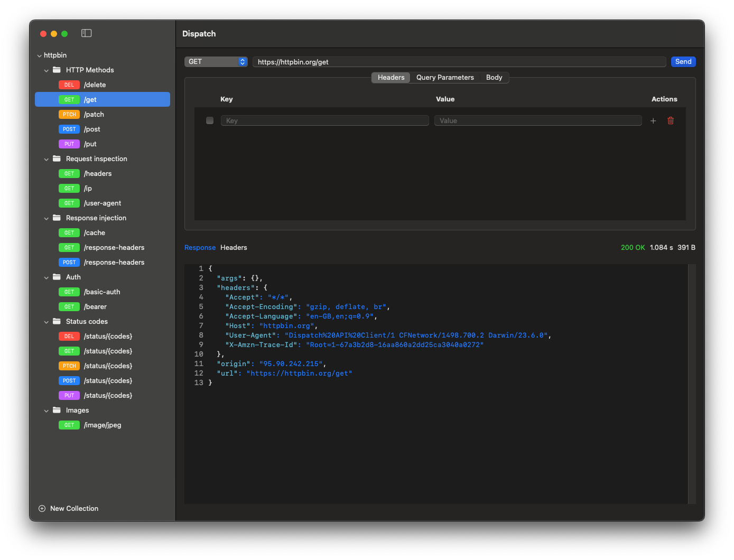Click the red trash icon in Actions
This screenshot has width=734, height=560.
coord(671,120)
